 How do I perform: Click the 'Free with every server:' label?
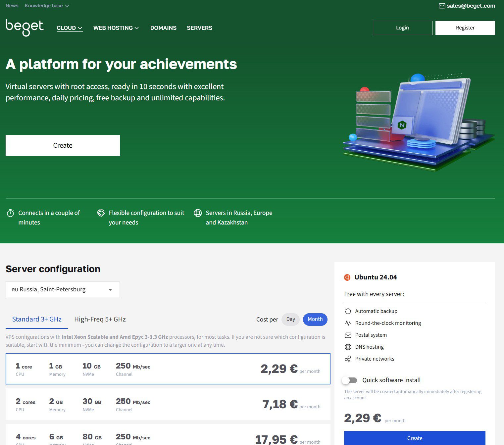click(x=374, y=294)
